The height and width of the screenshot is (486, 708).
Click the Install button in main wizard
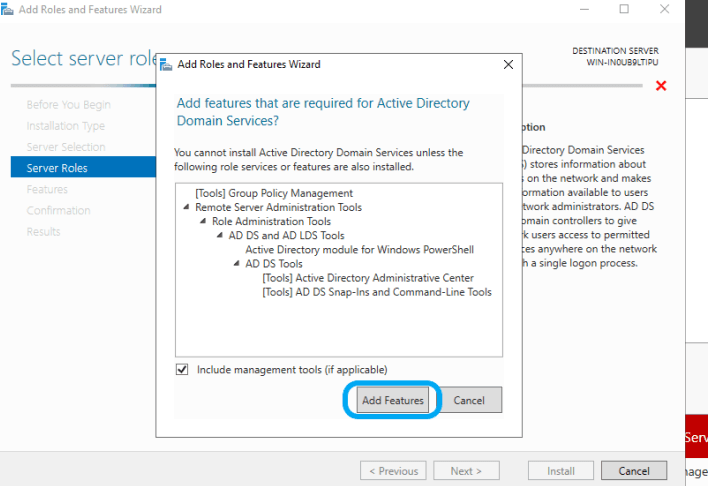point(561,471)
